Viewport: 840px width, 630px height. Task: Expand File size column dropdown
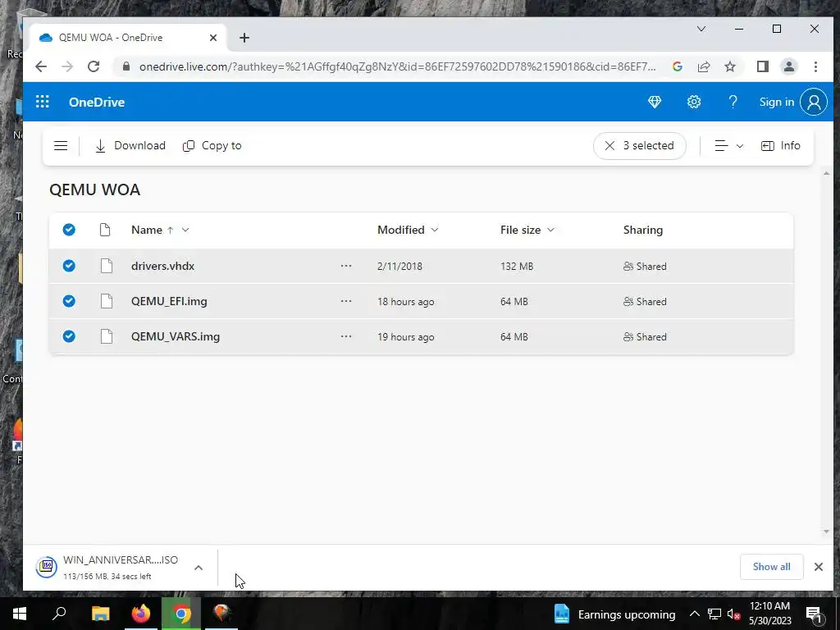[550, 230]
